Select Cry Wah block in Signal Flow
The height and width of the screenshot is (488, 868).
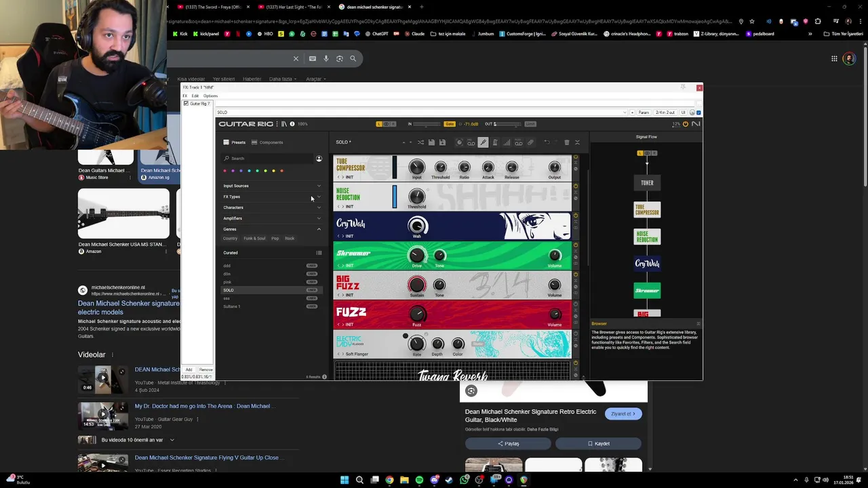[647, 264]
